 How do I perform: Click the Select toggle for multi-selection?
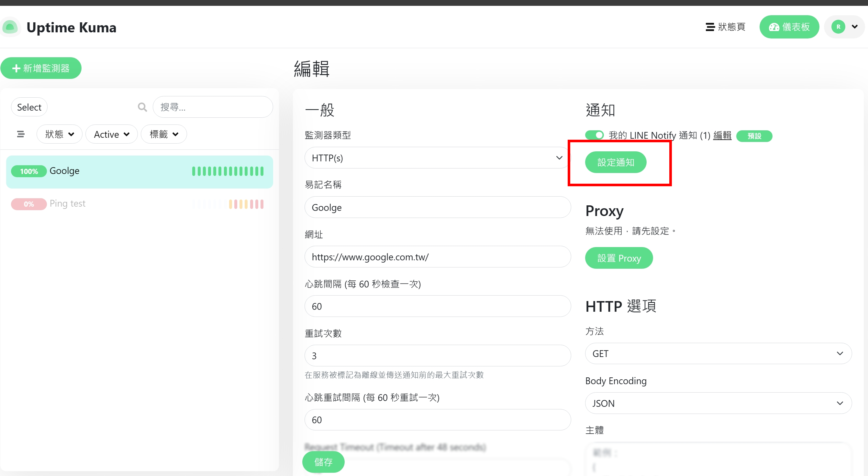pos(29,107)
